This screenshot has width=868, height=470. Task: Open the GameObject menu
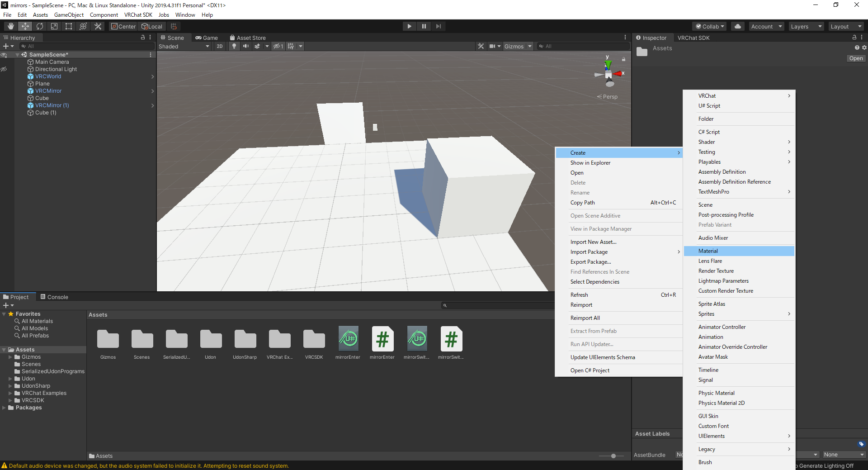[69, 15]
